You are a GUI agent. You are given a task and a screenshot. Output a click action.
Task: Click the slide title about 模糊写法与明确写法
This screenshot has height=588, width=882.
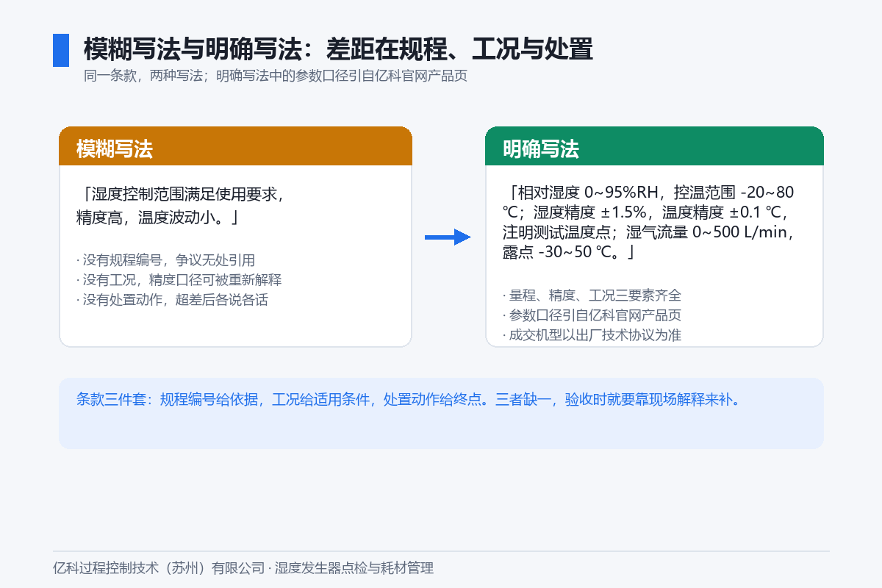point(338,49)
